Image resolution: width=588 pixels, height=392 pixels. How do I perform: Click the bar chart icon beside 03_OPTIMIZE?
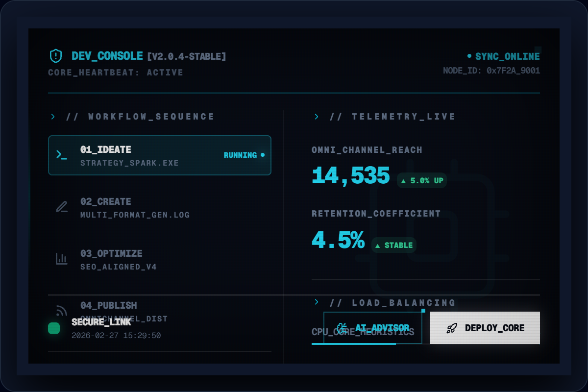coord(61,259)
